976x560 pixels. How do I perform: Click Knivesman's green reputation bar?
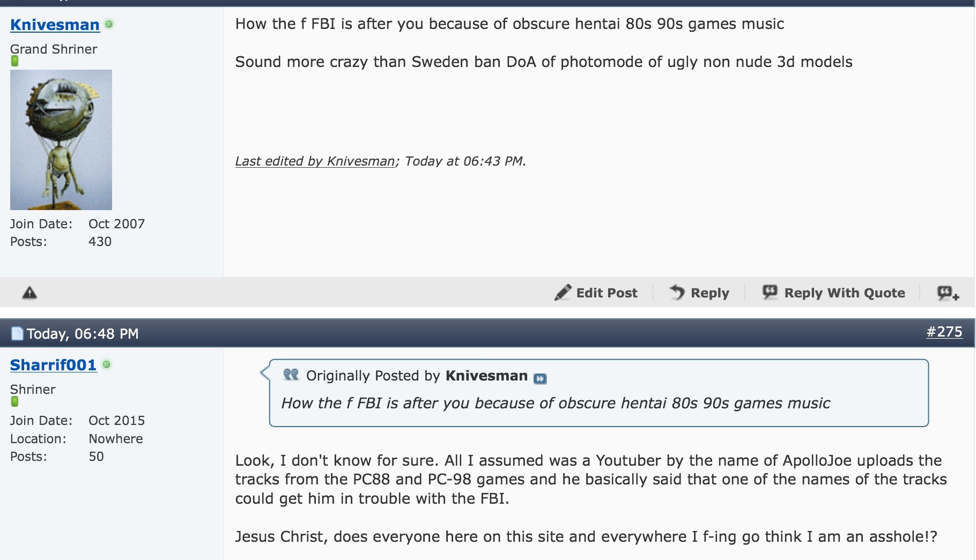coord(14,61)
